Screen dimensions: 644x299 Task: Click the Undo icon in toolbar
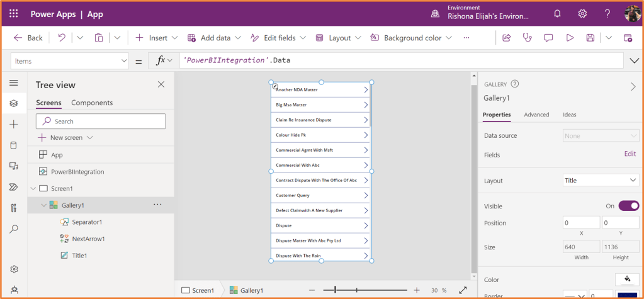pyautogui.click(x=61, y=38)
